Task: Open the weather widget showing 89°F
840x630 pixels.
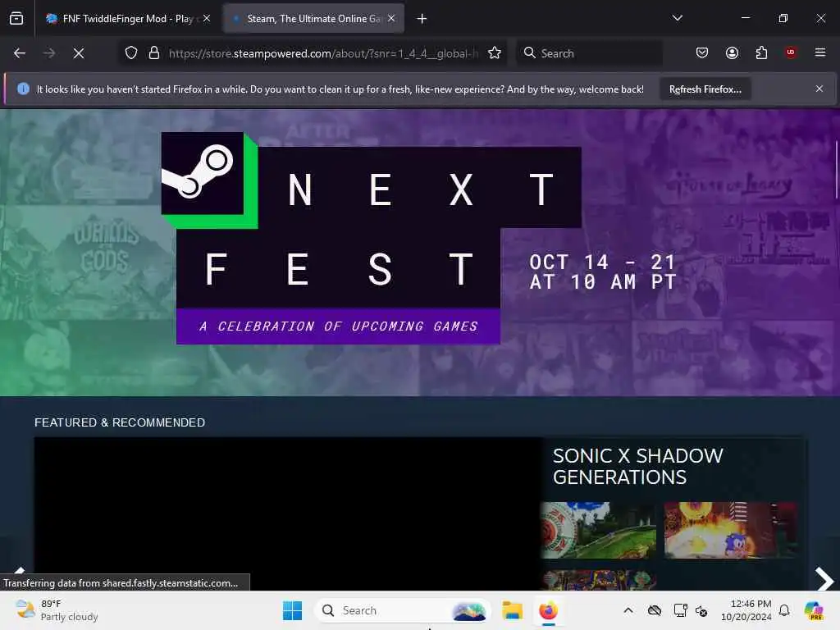Action: [57, 610]
